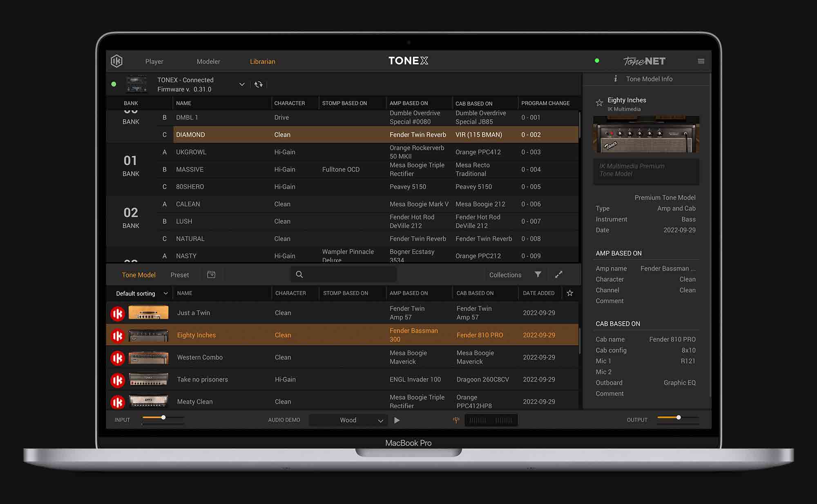Select the Meaty Clean tone model

point(342,402)
